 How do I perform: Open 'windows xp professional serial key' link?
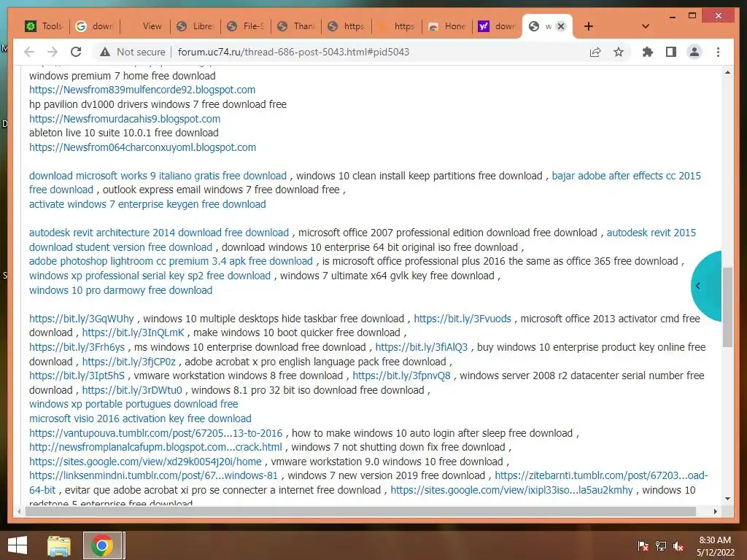150,275
